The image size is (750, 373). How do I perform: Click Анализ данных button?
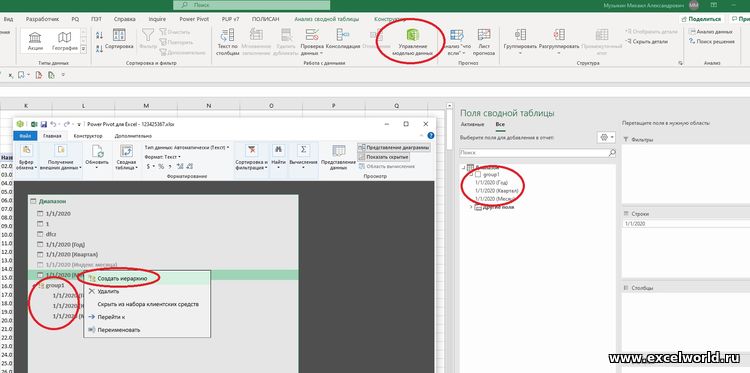(x=711, y=32)
